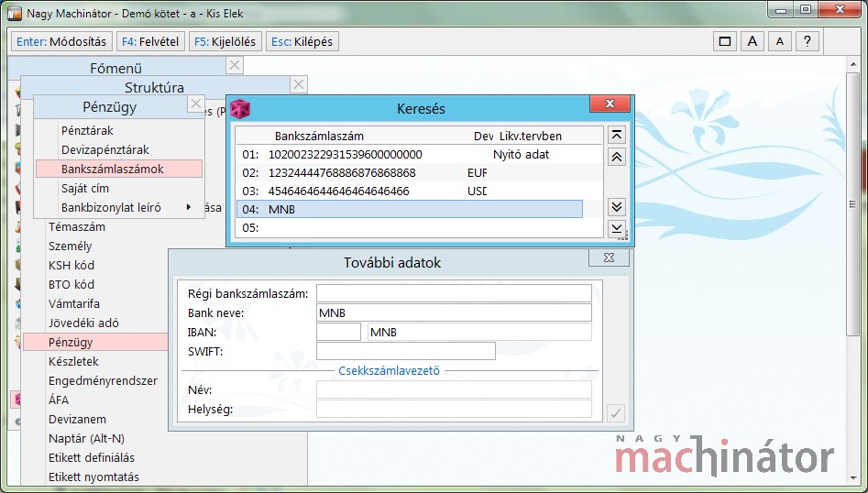
Task: Click F4: Felvétel button
Action: pyautogui.click(x=150, y=41)
